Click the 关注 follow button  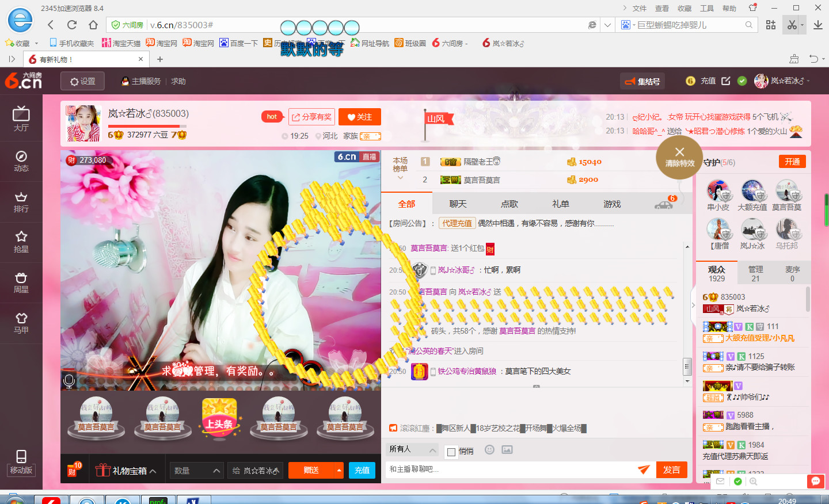pos(360,117)
